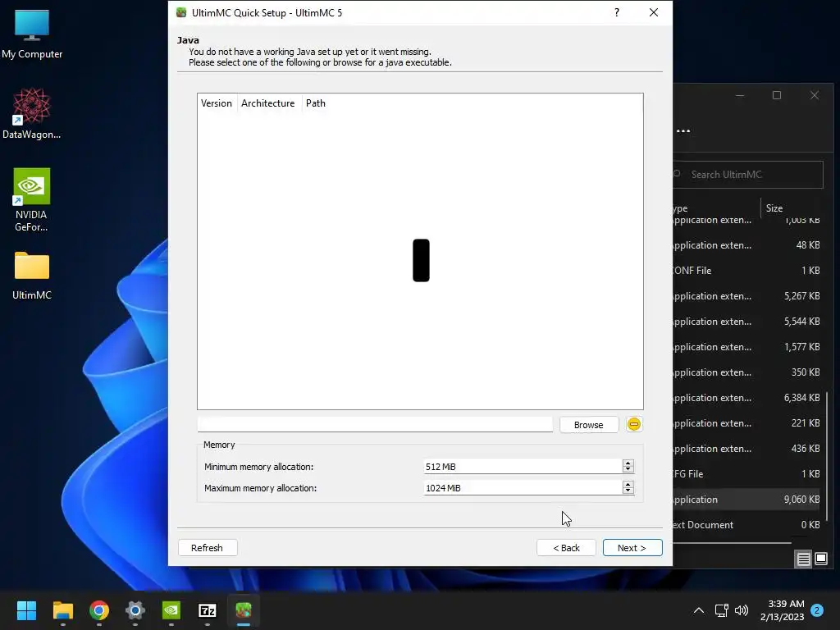Image resolution: width=840 pixels, height=630 pixels.
Task: Increase the maximum memory allocation value
Action: pyautogui.click(x=628, y=484)
